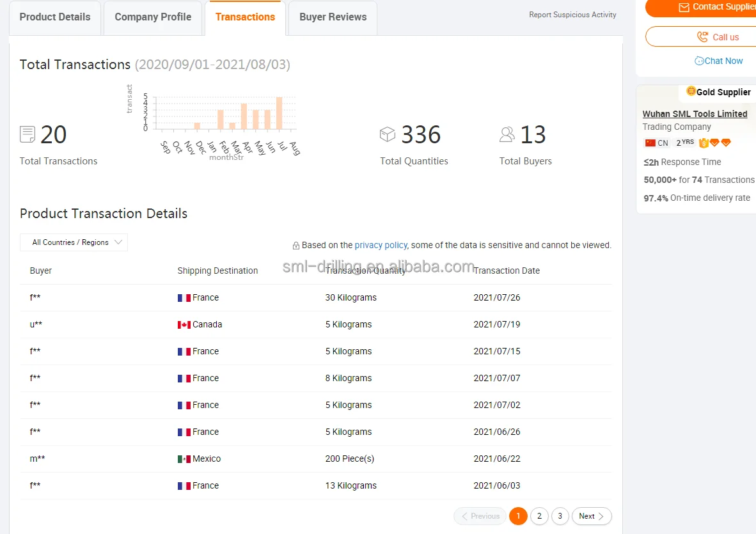Click the July bar in transactions chart
Screen dimensions: 756x534
(x=280, y=113)
